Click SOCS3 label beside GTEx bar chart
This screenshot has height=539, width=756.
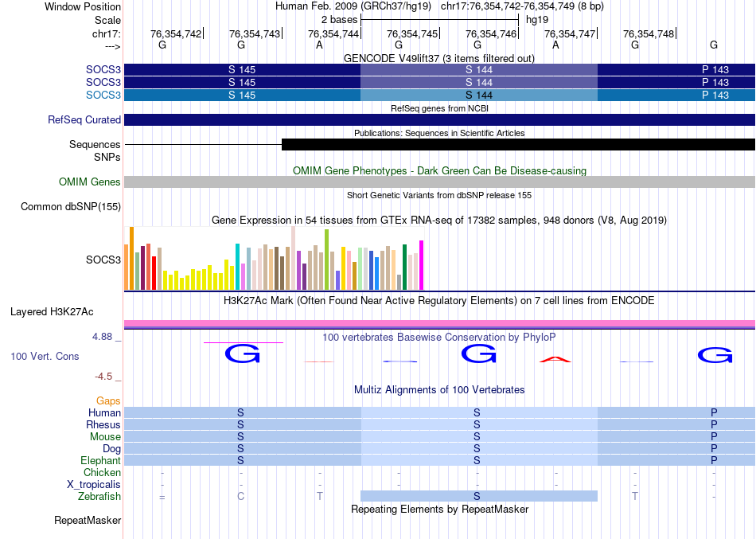pyautogui.click(x=103, y=260)
